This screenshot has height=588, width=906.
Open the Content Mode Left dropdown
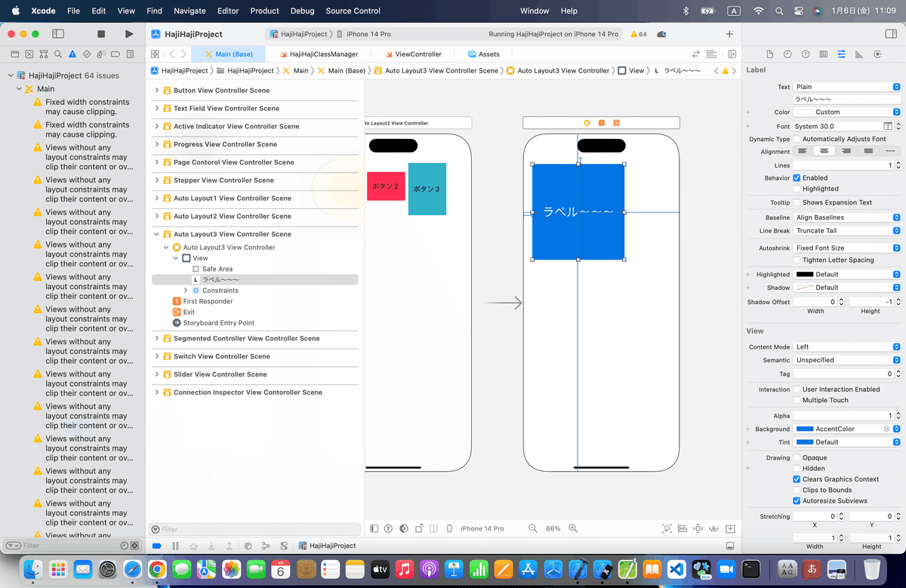(x=847, y=347)
